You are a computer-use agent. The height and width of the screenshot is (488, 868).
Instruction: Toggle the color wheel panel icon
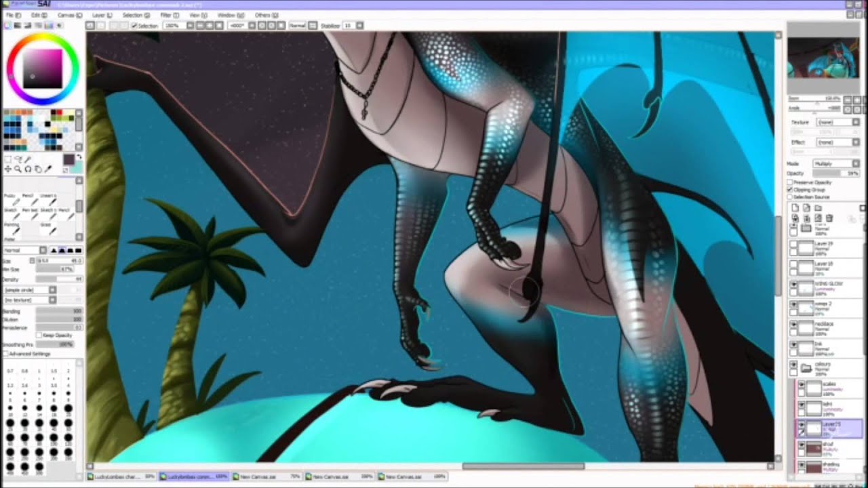[7, 26]
